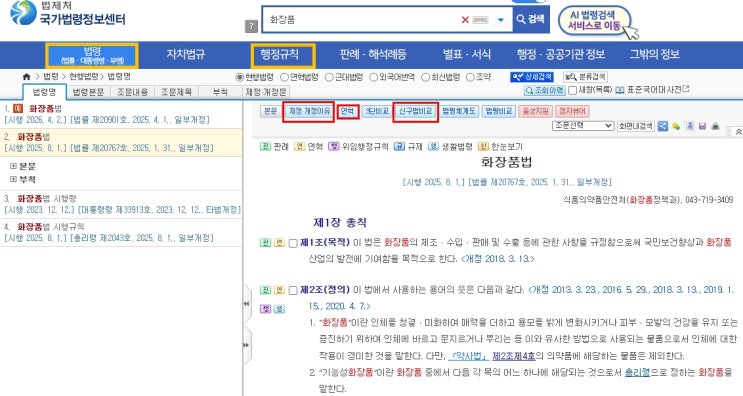Click the 판 precedent icon beside 제1조

(x=265, y=243)
